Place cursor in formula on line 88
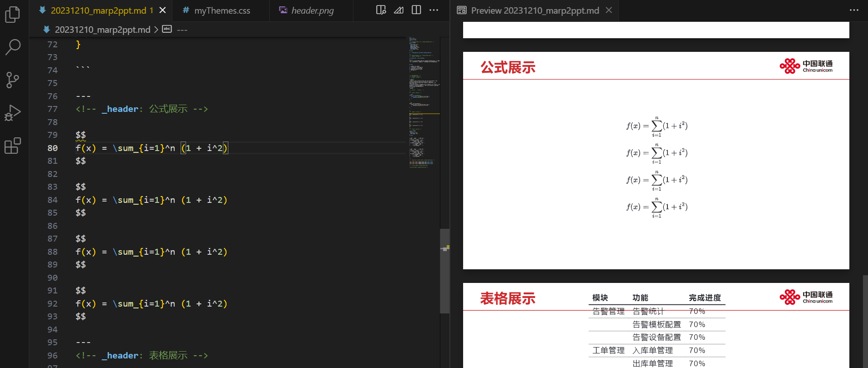868x368 pixels. 151,252
